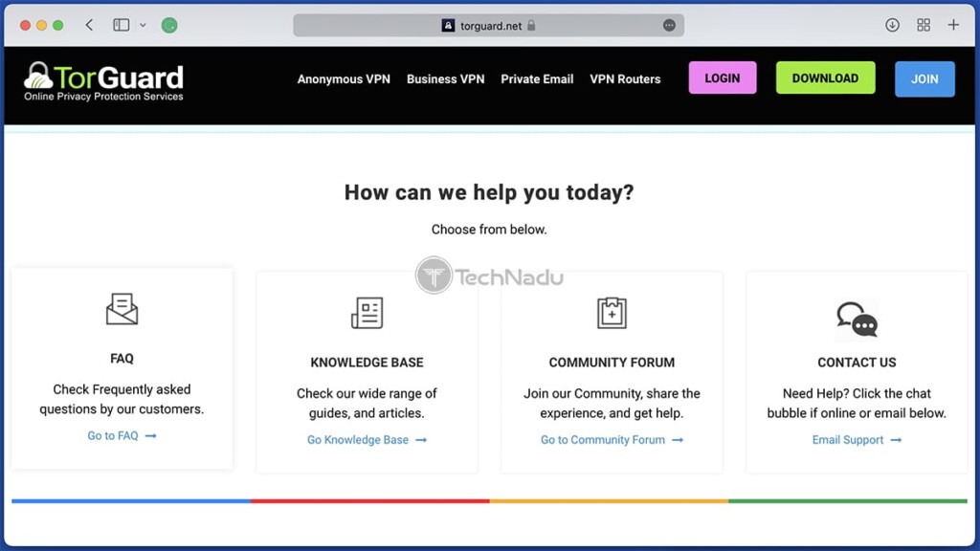Open the Business VPN menu item
Image resolution: width=980 pixels, height=551 pixels.
(x=446, y=79)
